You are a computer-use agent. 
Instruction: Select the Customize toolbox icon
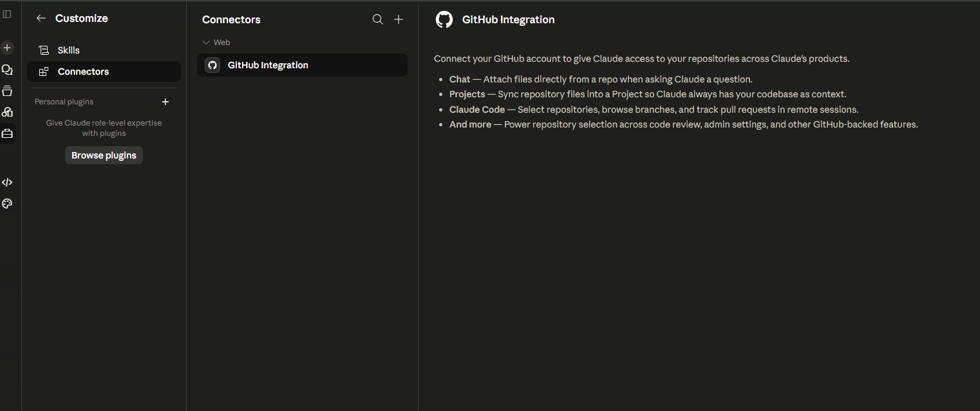click(7, 133)
